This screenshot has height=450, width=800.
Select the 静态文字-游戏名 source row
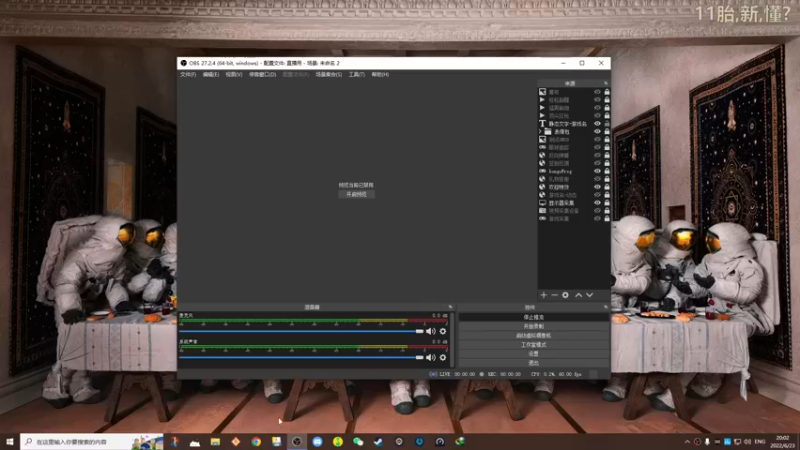574,123
